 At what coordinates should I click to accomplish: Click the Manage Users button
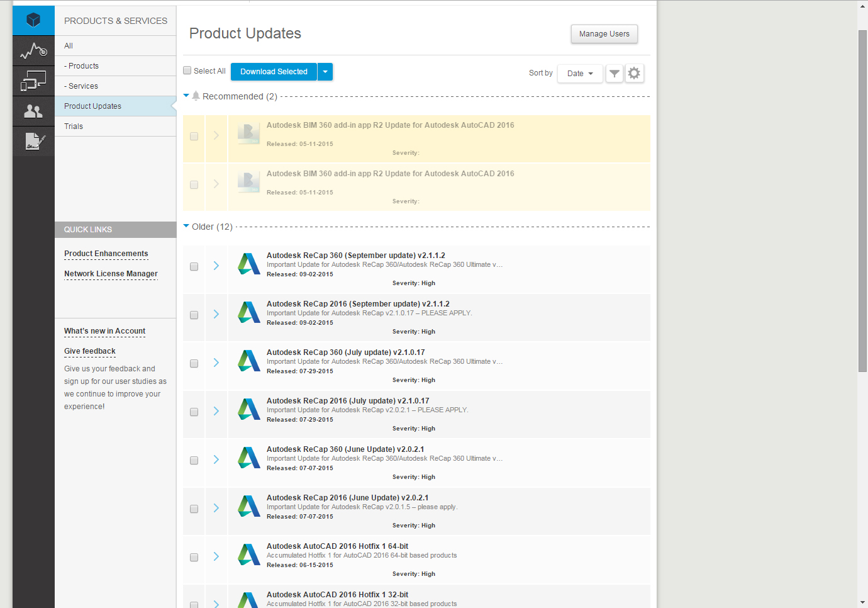(604, 33)
